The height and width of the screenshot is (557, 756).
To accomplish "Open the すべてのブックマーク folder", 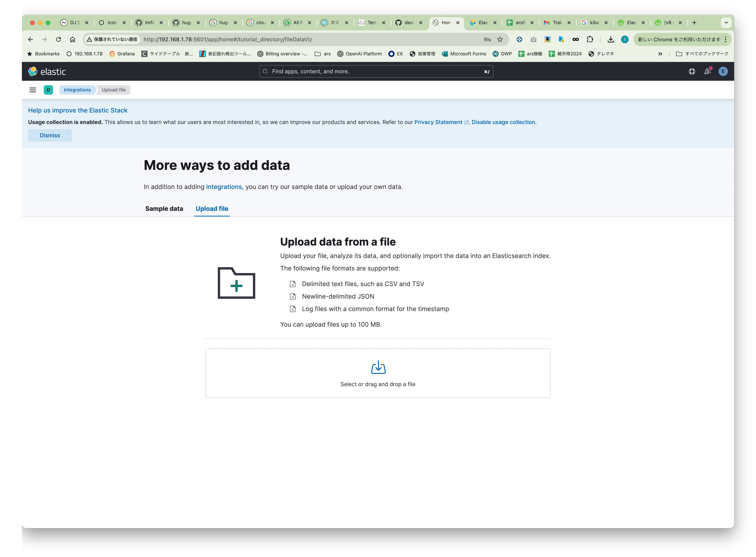I will click(702, 54).
